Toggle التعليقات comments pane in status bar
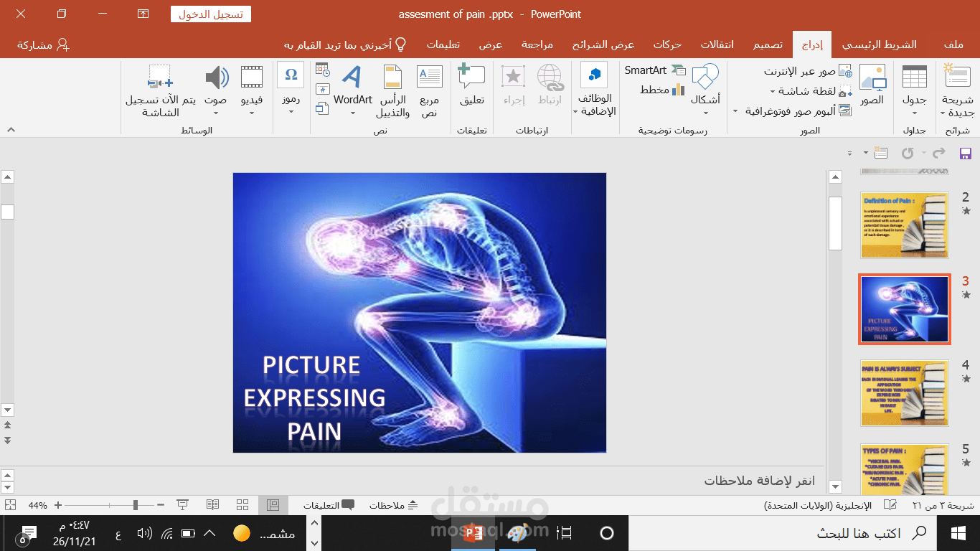 coord(329,505)
